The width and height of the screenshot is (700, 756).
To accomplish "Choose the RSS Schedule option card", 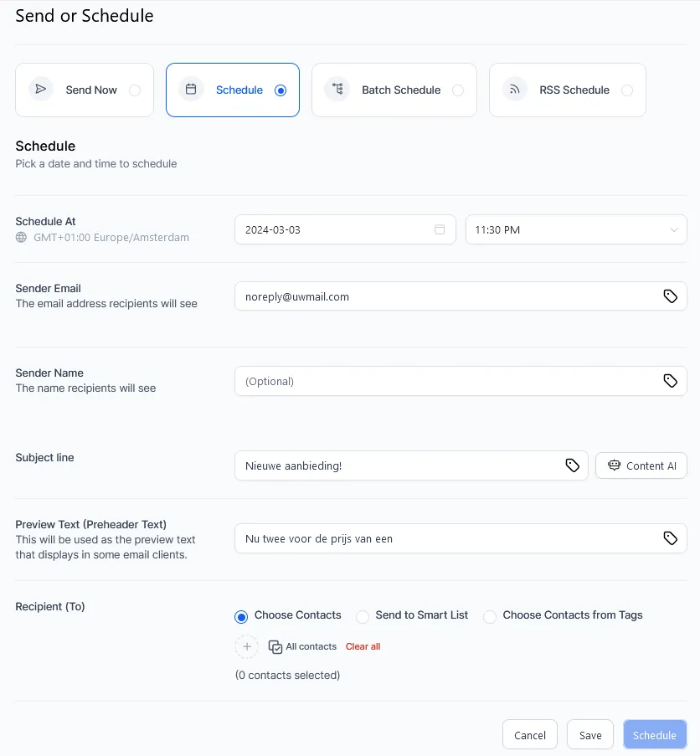I will (x=568, y=90).
